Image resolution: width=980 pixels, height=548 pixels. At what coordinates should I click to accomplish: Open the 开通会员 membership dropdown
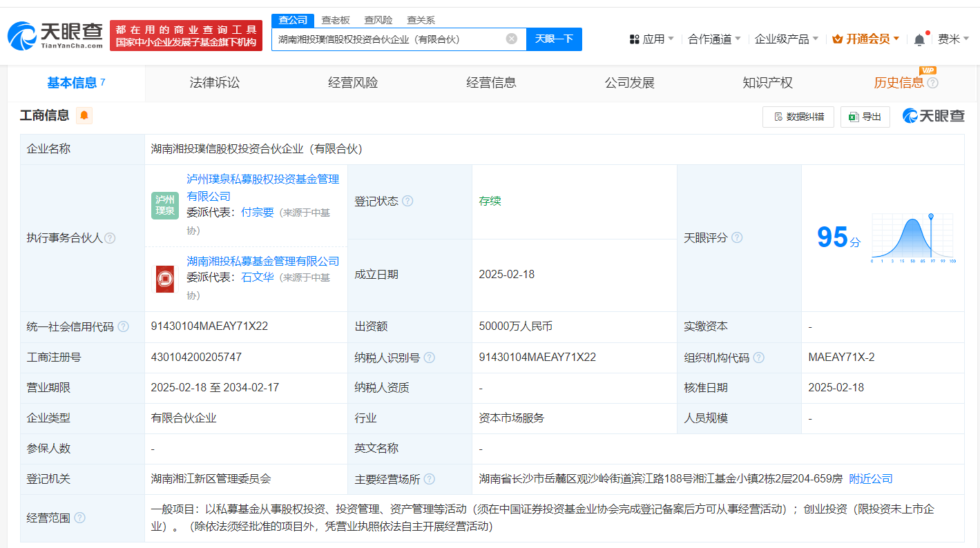click(x=866, y=39)
